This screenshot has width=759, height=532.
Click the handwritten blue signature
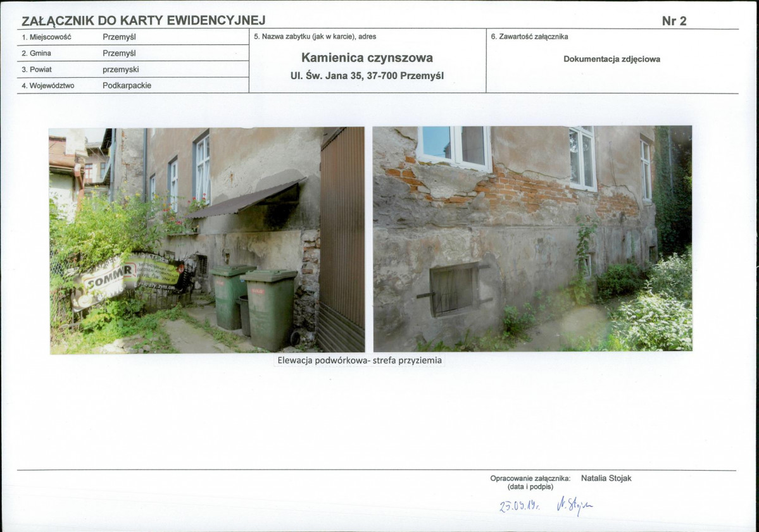(575, 504)
